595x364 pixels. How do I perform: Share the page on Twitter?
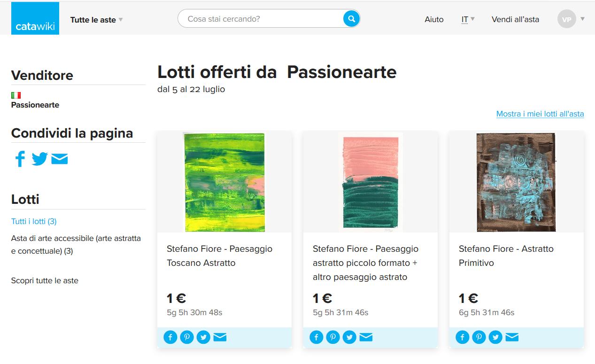point(40,159)
